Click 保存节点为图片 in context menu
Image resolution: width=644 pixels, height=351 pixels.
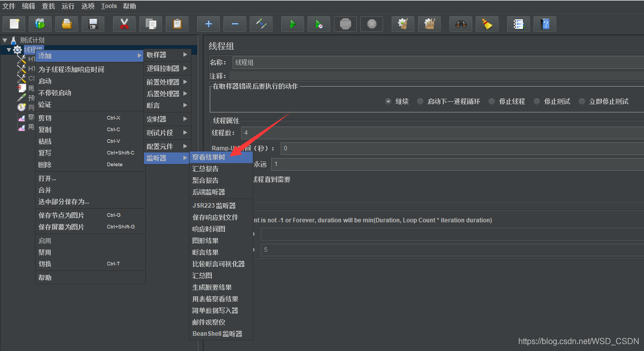[x=90, y=215]
